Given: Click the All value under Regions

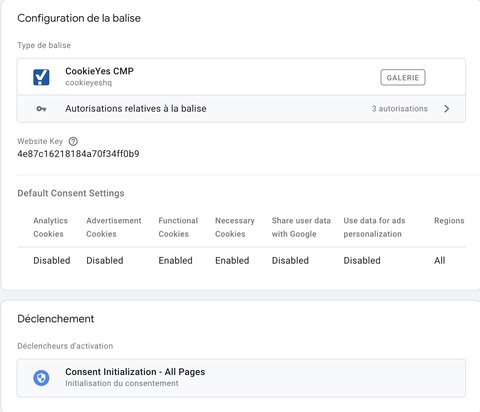Looking at the screenshot, I should click(439, 260).
